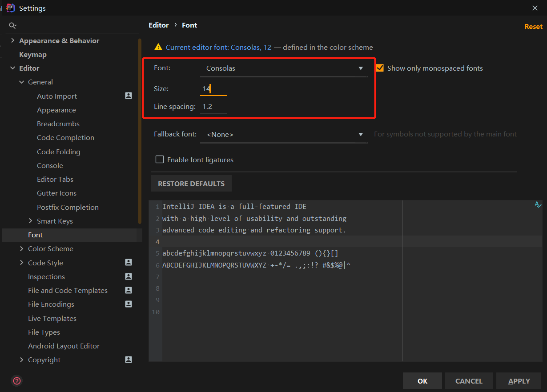Click the settings tree vertical scrollbar
Viewport: 547px width, 392px height.
pyautogui.click(x=140, y=131)
